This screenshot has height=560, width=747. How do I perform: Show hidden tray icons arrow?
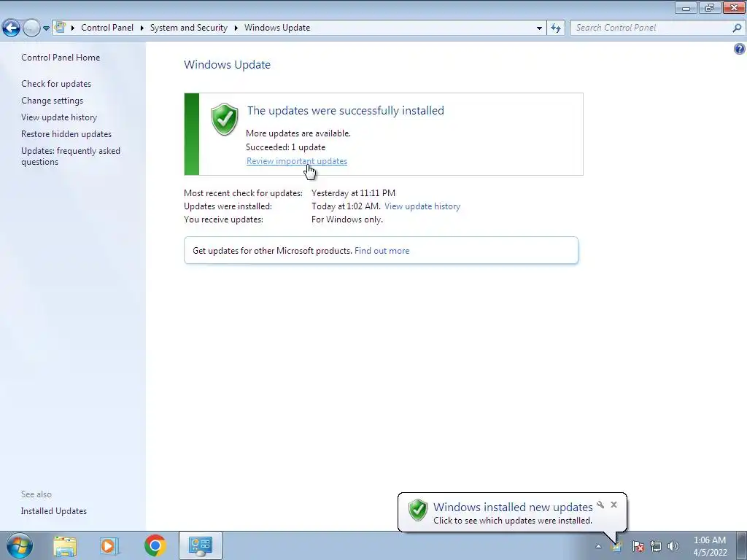point(598,546)
